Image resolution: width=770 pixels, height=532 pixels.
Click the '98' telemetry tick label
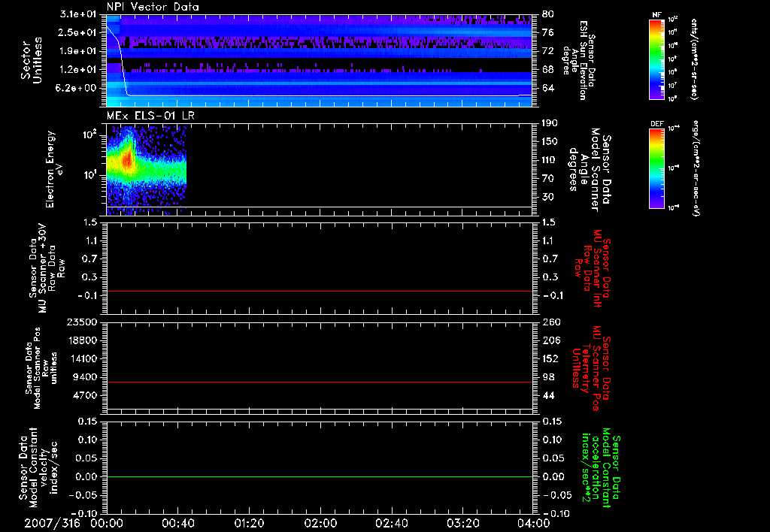(x=548, y=377)
